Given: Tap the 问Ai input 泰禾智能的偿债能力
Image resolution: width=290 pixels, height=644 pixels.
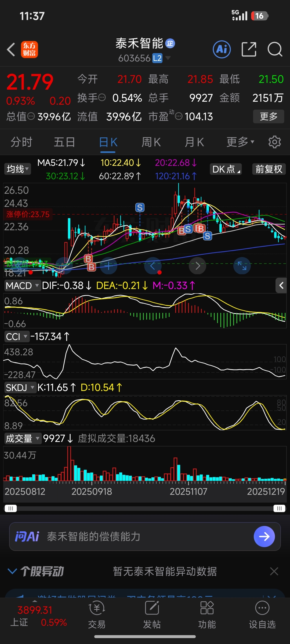Looking at the screenshot, I should pos(93,536).
